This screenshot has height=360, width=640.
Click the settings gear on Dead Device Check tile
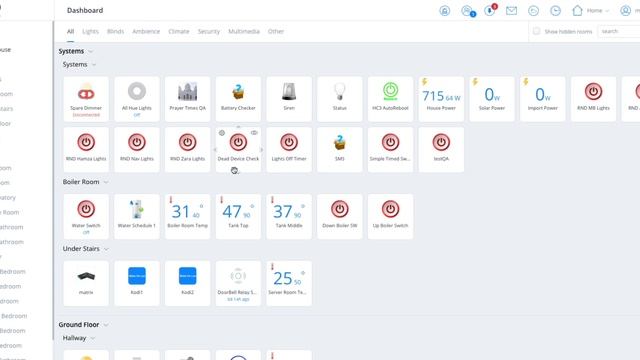[x=222, y=133]
